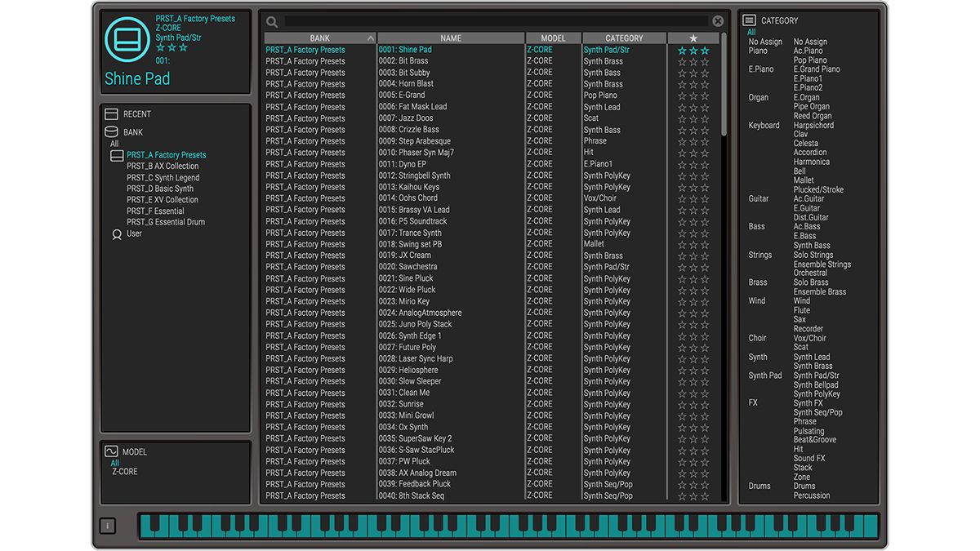Filter by Synth Bellpad category

816,384
